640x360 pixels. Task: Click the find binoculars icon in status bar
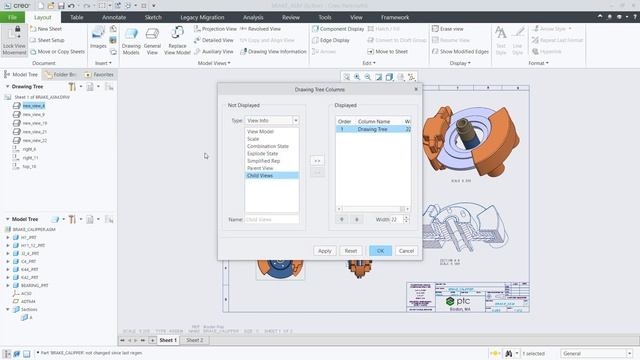(x=509, y=353)
